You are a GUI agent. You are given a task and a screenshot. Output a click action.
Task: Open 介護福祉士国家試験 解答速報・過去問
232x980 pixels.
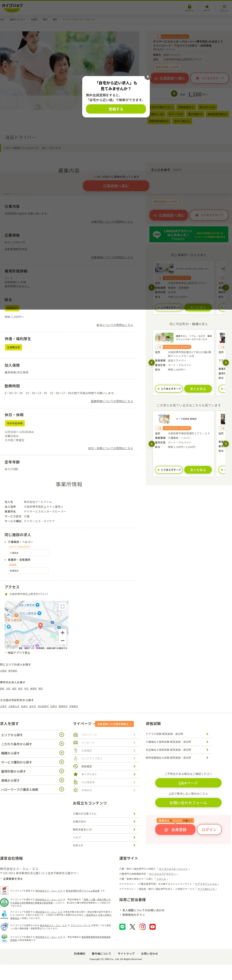[179, 742]
